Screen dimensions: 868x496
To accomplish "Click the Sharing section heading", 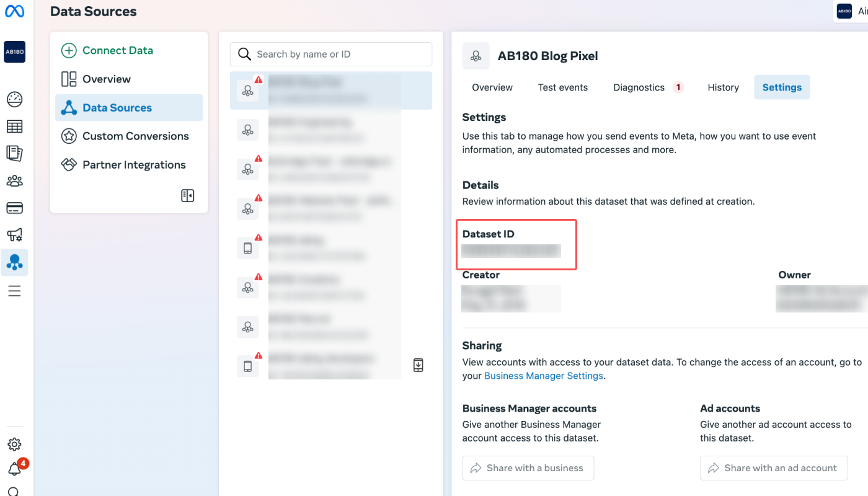I will pos(482,346).
